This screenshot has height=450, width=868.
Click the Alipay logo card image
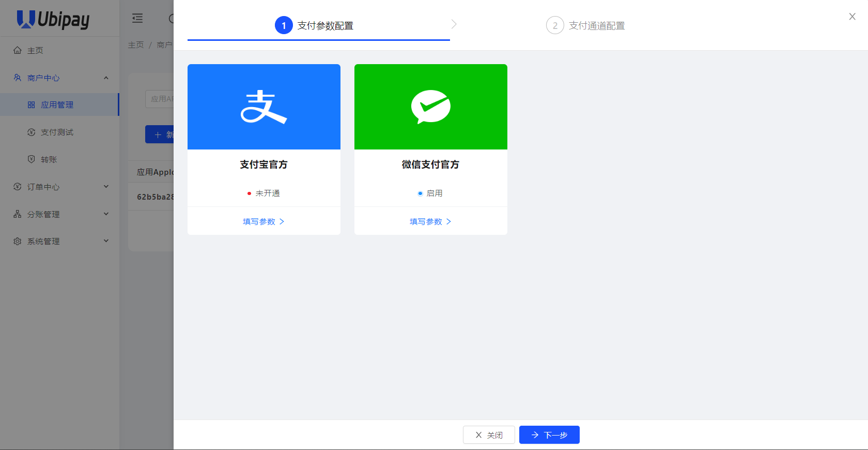click(263, 107)
